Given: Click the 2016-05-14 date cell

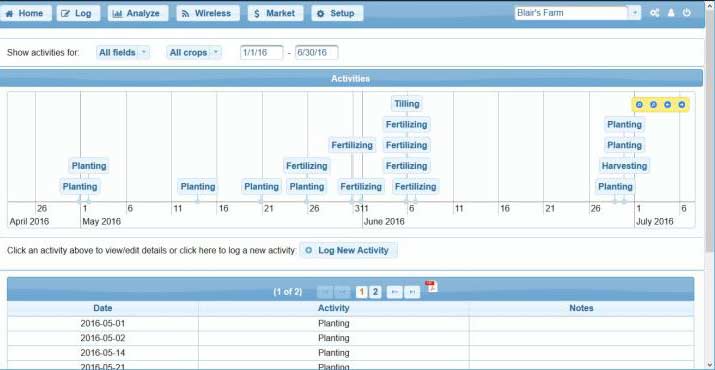Looking at the screenshot, I should coord(103,353).
